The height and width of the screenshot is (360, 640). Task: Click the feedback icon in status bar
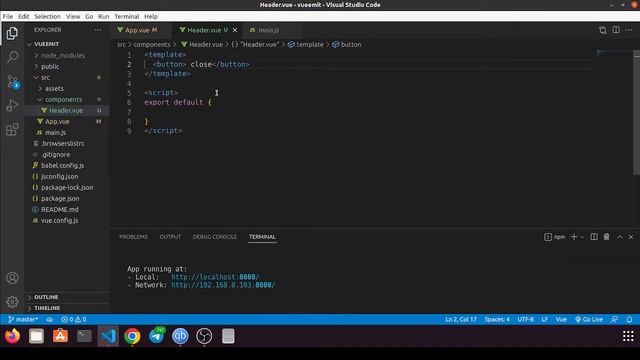pyautogui.click(x=614, y=319)
